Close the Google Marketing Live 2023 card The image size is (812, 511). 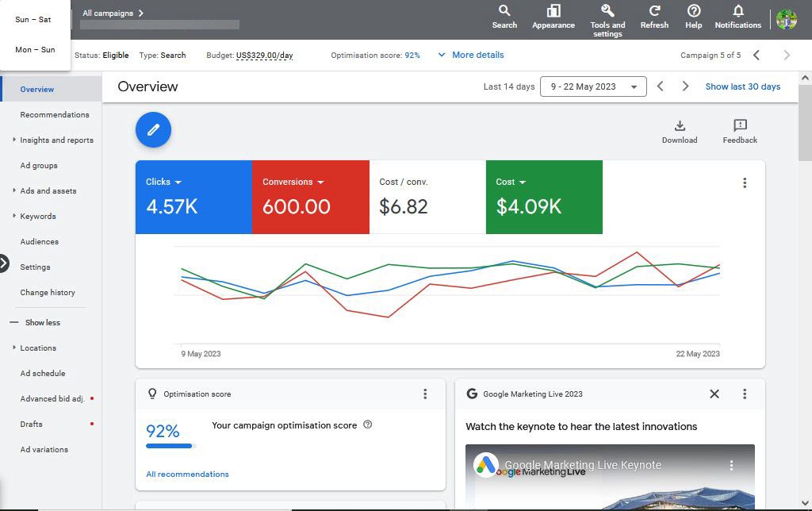coord(714,394)
